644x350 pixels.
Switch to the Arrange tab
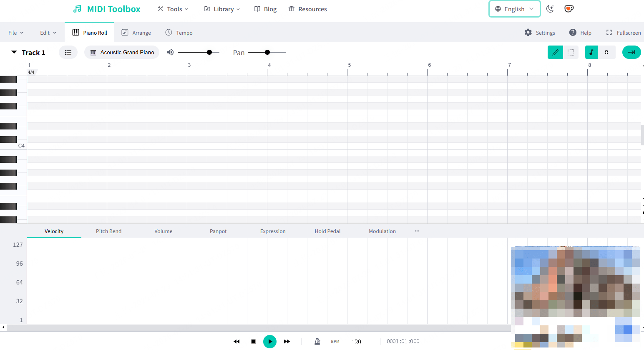pos(136,33)
